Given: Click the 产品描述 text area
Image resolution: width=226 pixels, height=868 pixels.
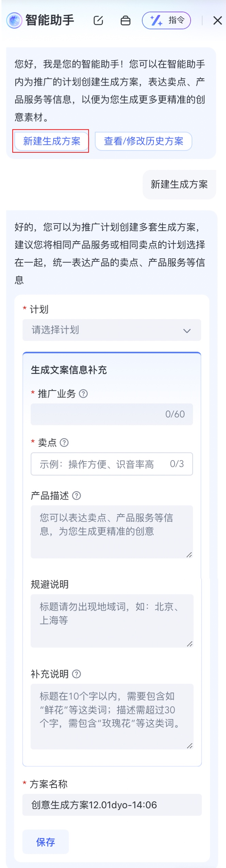Looking at the screenshot, I should (x=112, y=532).
